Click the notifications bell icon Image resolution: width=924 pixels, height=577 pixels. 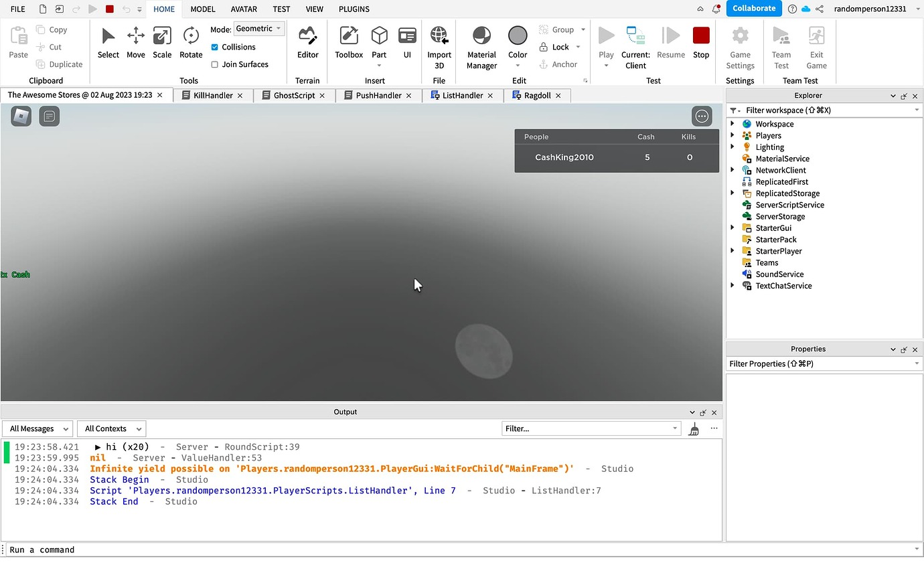(x=716, y=9)
